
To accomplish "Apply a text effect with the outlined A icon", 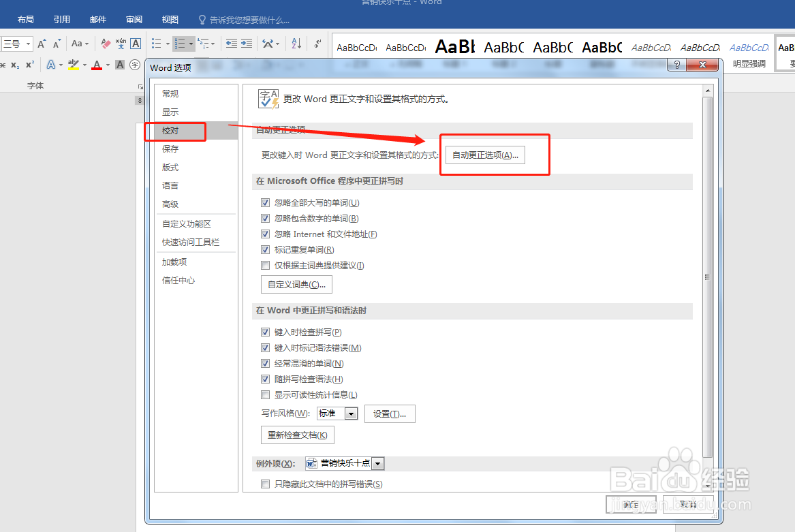I will pyautogui.click(x=51, y=65).
